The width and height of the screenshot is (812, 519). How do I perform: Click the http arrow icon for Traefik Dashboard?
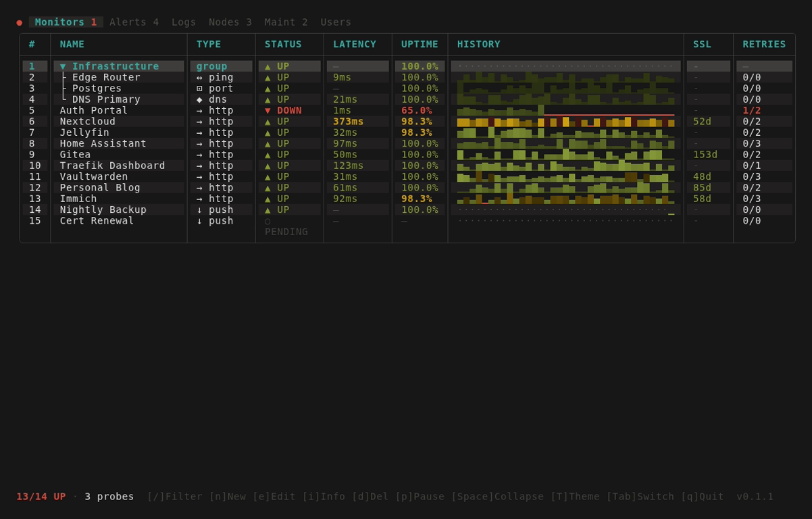(x=199, y=166)
